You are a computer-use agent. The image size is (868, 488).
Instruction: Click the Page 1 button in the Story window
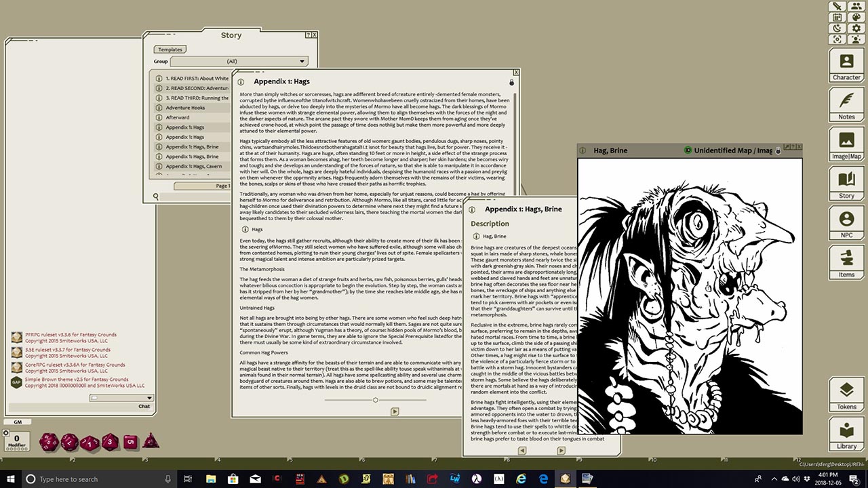click(x=222, y=186)
